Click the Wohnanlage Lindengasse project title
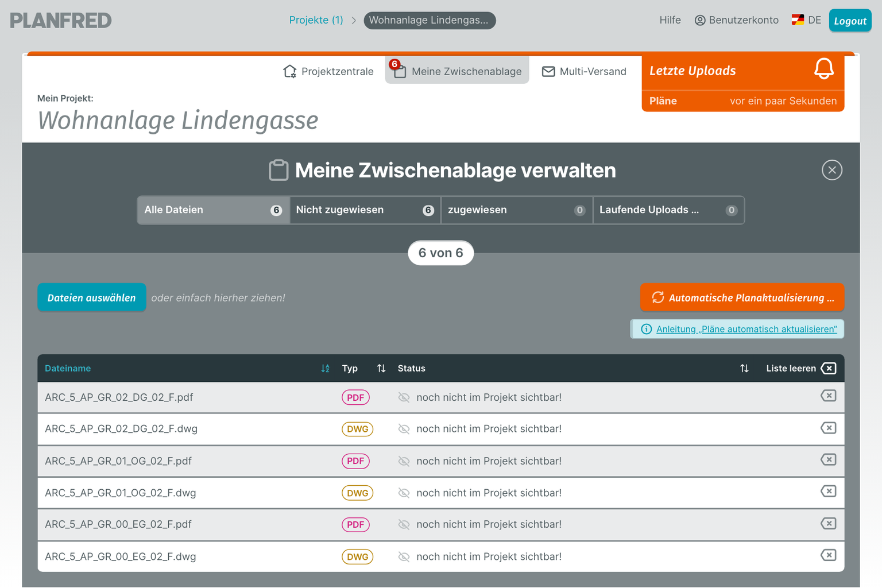The width and height of the screenshot is (882, 588). point(178,121)
